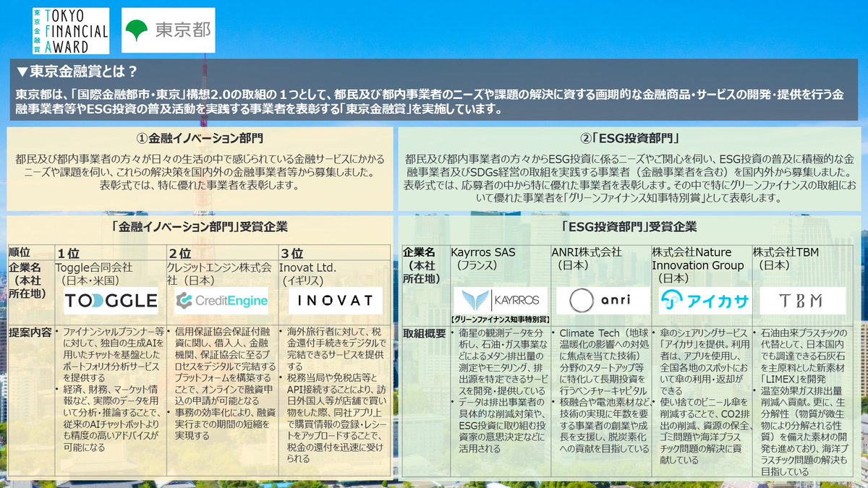Click the 「ESG投資部門」受賞企業 title

(x=628, y=226)
